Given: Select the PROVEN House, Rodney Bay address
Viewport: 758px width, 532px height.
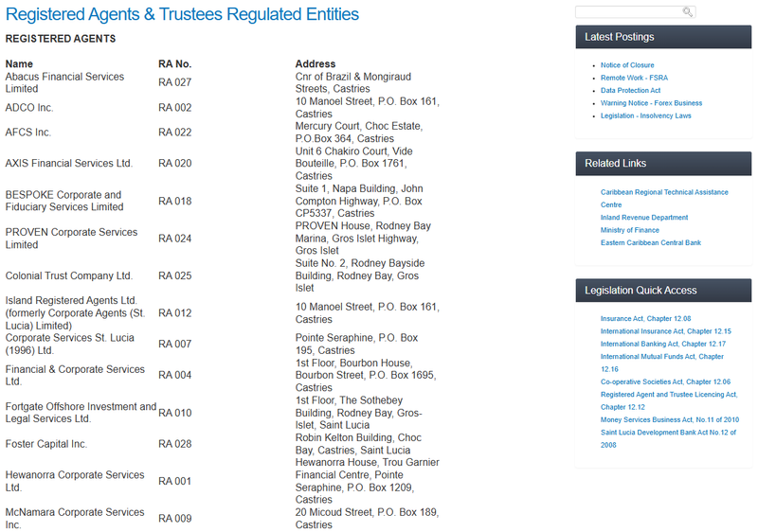Looking at the screenshot, I should pos(363,239).
